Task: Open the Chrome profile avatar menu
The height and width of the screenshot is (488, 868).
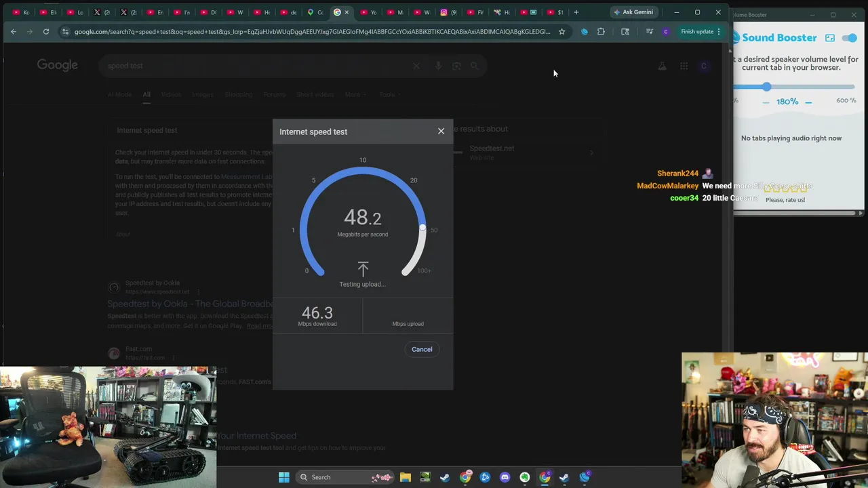Action: [665, 31]
